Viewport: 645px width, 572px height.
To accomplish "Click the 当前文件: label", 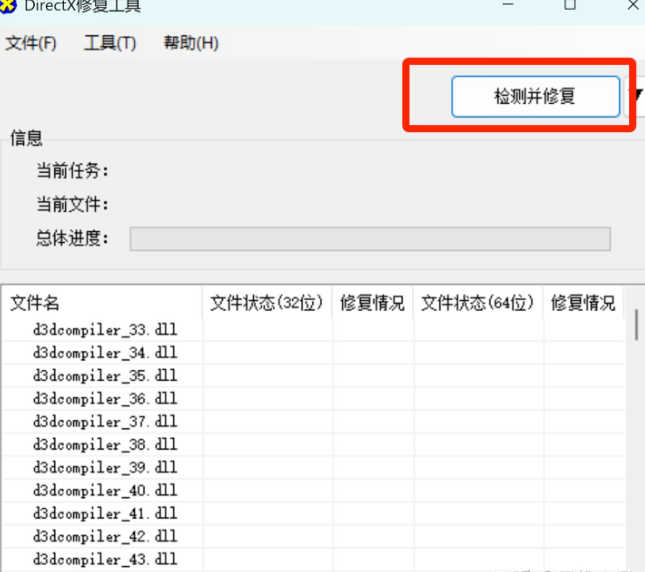I will [x=72, y=204].
